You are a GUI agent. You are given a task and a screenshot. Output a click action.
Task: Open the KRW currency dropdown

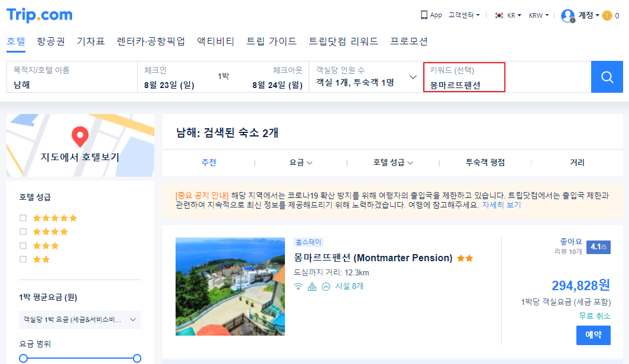tap(539, 15)
